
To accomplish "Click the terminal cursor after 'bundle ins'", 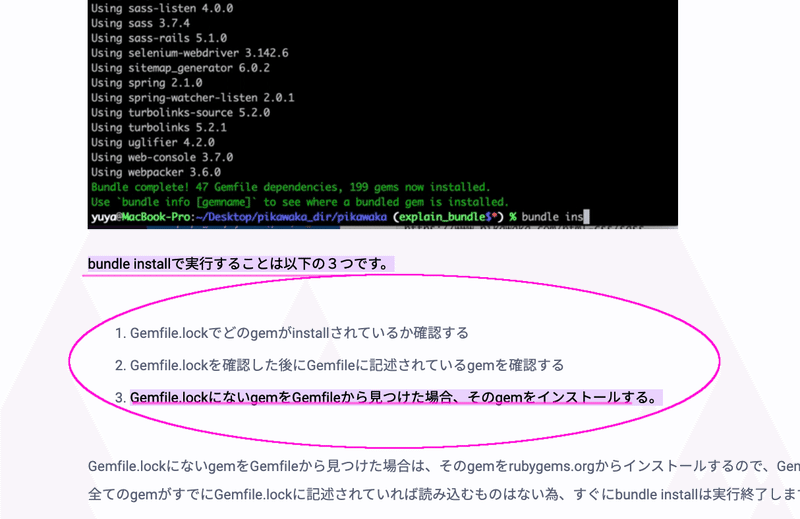I will (586, 217).
